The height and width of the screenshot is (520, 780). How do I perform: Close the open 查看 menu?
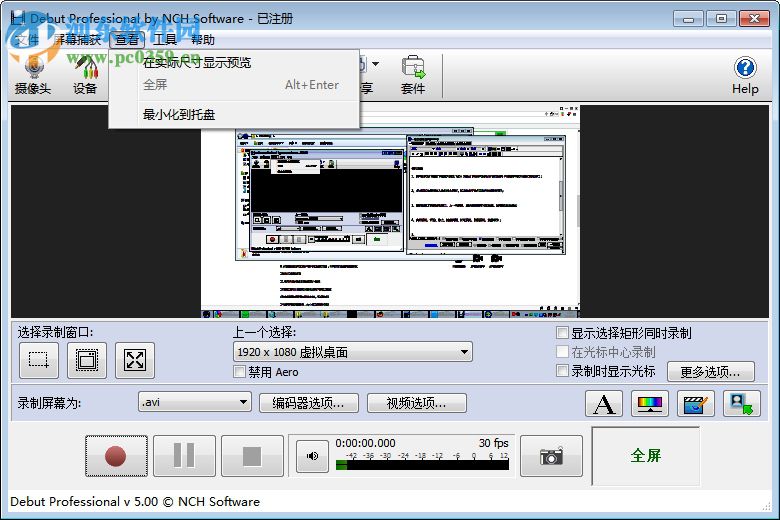[x=127, y=39]
